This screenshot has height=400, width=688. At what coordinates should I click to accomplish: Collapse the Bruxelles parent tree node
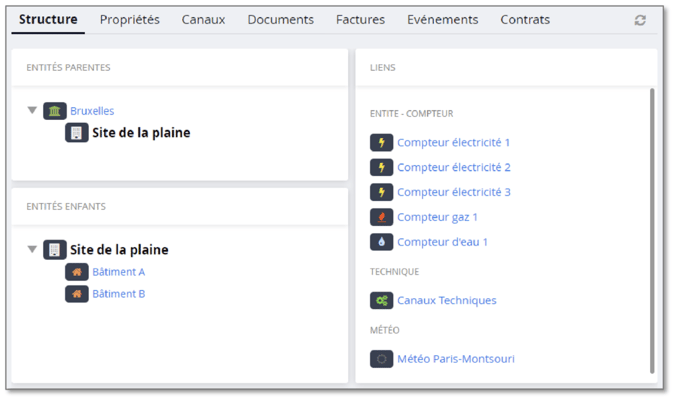[x=33, y=111]
